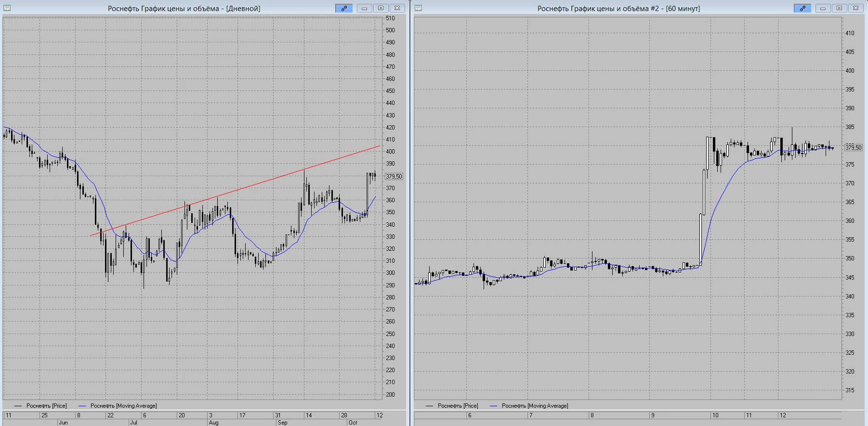Viewport: 868px width, 426px height.
Task: Click the Oct month label on the daily time axis
Action: click(353, 423)
